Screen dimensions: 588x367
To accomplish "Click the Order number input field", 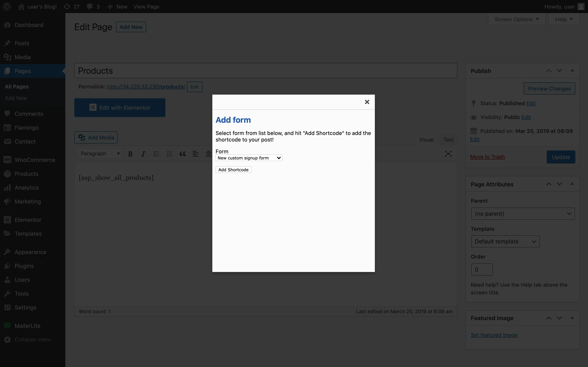I will pyautogui.click(x=482, y=269).
